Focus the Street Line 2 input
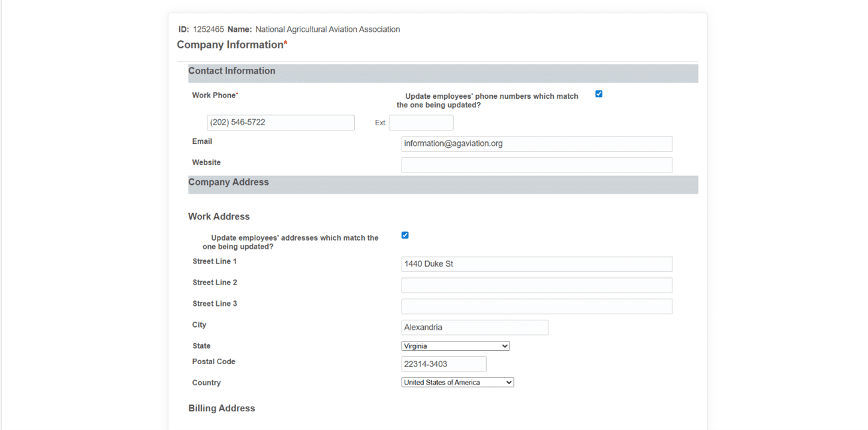The height and width of the screenshot is (430, 868). tap(537, 285)
